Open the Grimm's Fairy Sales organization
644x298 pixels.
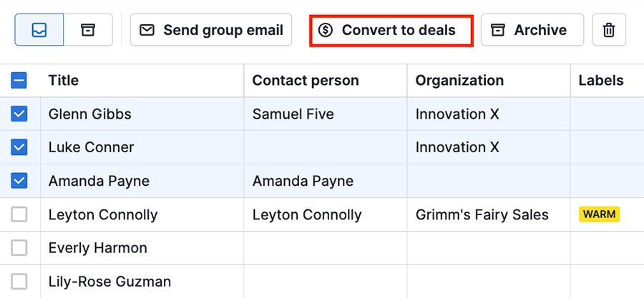coord(482,214)
